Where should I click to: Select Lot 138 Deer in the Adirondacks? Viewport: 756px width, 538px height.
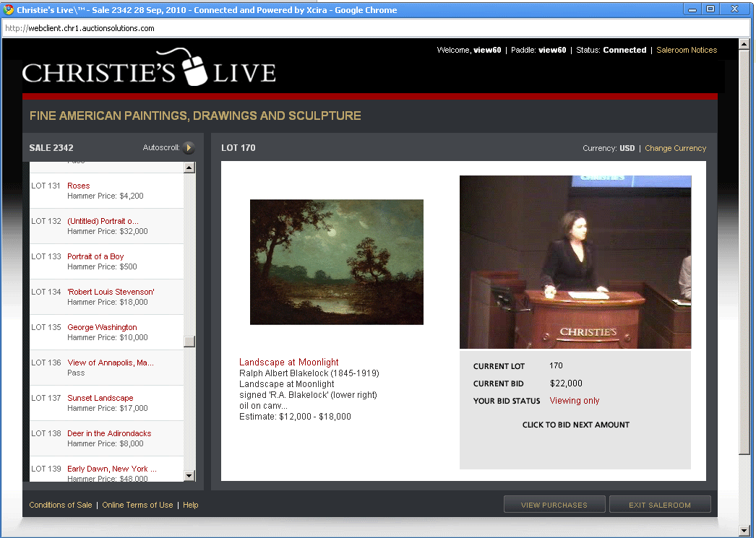click(x=109, y=433)
